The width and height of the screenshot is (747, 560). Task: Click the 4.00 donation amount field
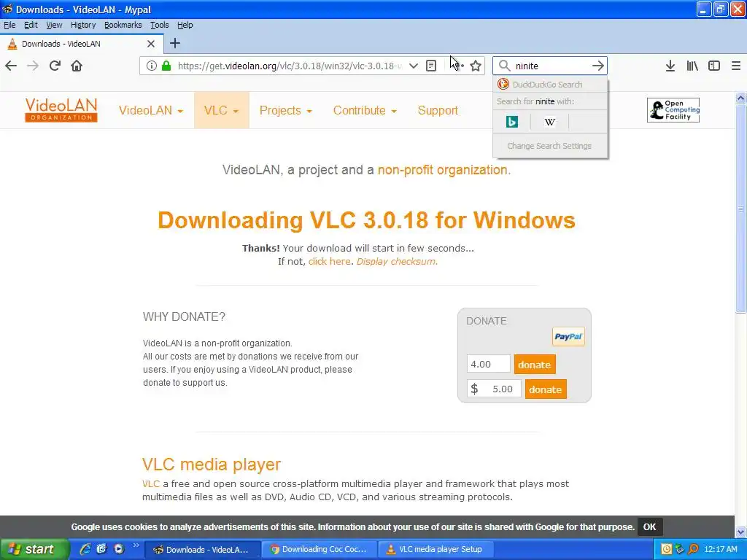[488, 365]
